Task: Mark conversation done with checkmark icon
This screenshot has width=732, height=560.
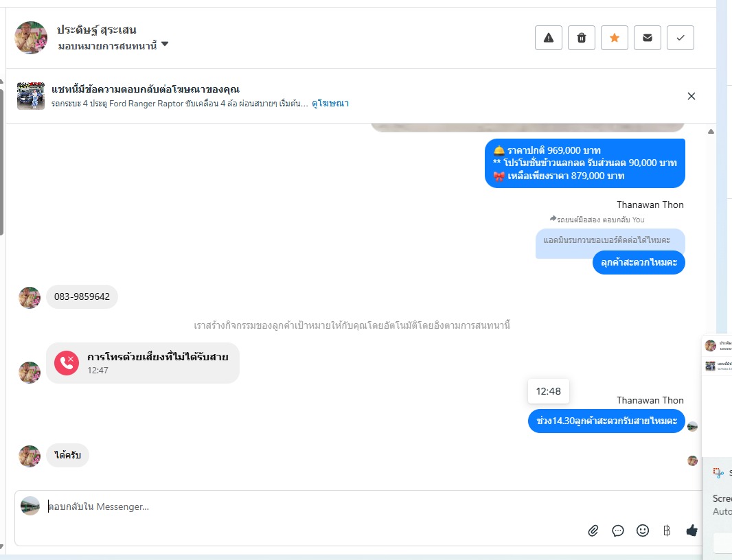Action: (x=680, y=38)
